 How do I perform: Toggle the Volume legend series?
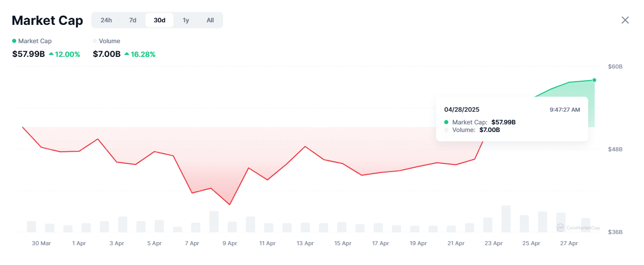110,41
